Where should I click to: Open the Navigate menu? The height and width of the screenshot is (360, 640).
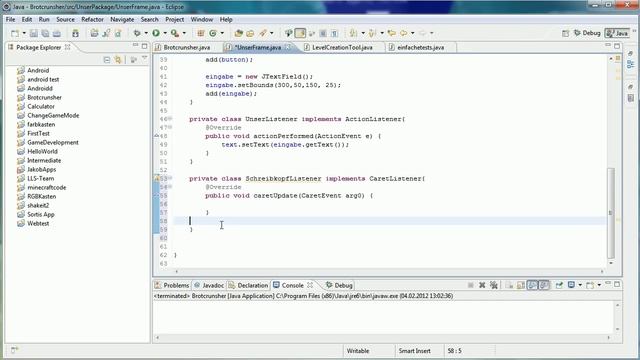click(122, 19)
